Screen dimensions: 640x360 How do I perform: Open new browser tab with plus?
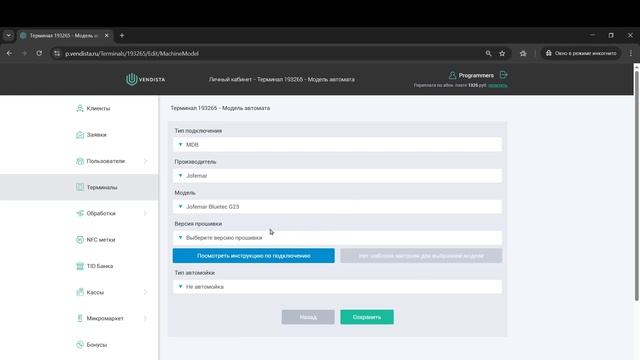pos(122,36)
